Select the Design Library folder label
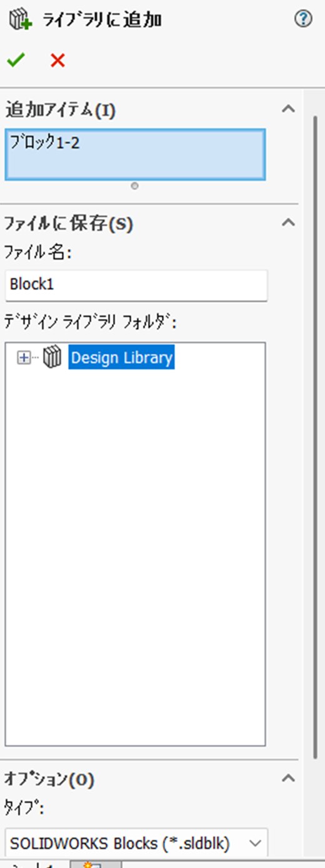The height and width of the screenshot is (868, 325). 121,358
